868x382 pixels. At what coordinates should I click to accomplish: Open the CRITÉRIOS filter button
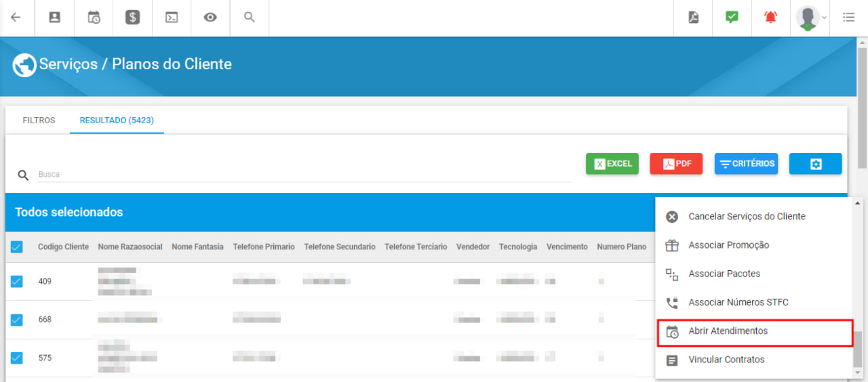pos(746,164)
